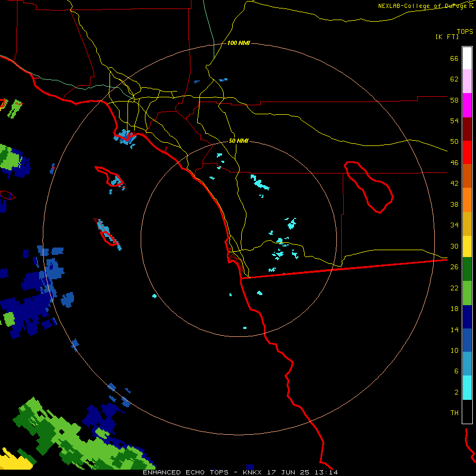This screenshot has width=476, height=476.
Task: Click the 10 value on the legend
Action: point(454,350)
